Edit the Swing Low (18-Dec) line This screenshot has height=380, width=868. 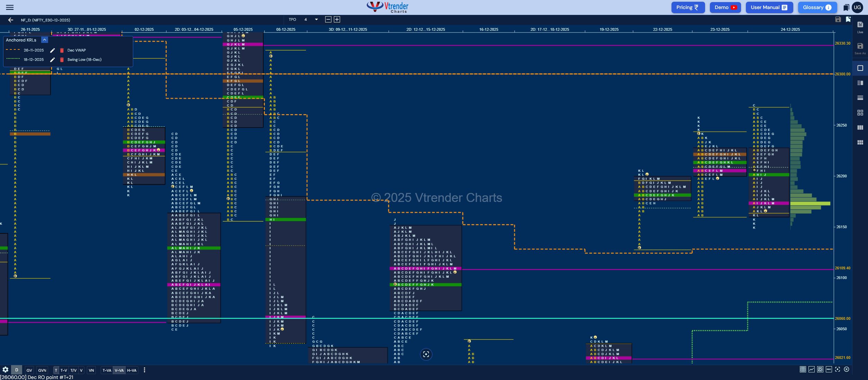coord(53,59)
